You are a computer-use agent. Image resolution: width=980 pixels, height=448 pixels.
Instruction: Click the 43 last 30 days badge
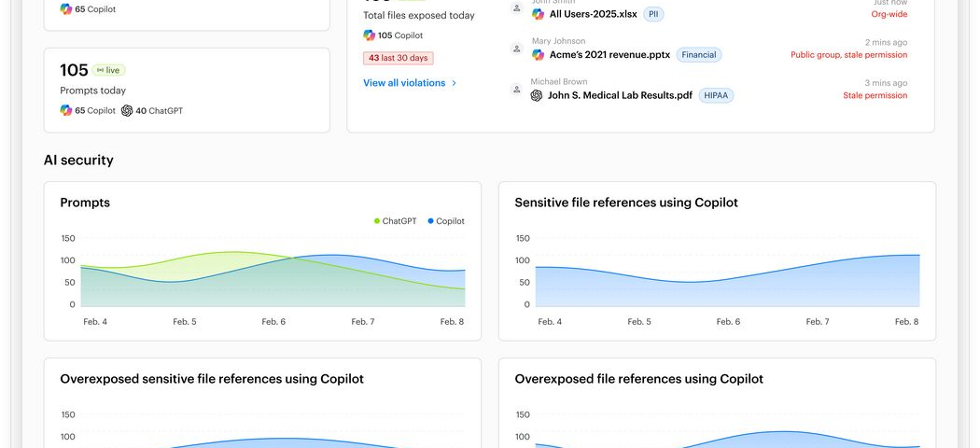click(399, 58)
